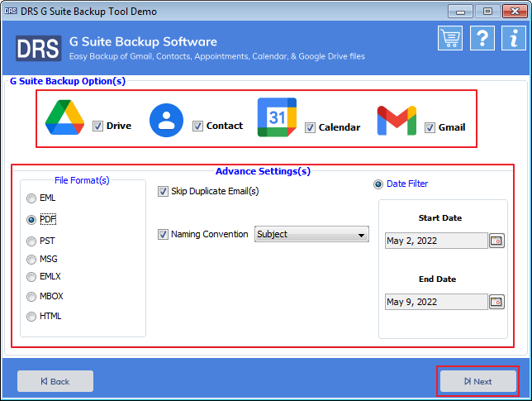Click the Google Drive icon
The image size is (532, 401).
[64, 117]
